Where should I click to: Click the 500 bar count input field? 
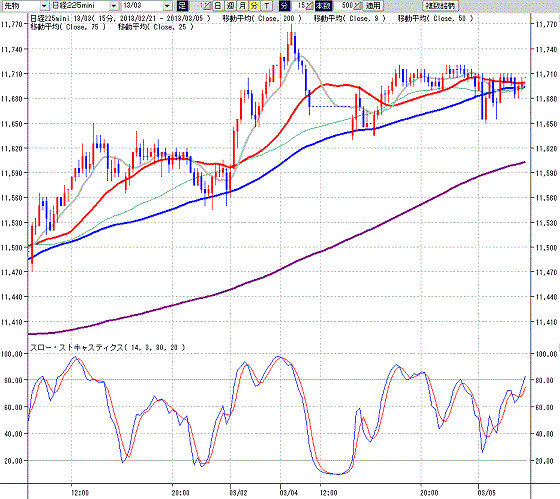[343, 6]
